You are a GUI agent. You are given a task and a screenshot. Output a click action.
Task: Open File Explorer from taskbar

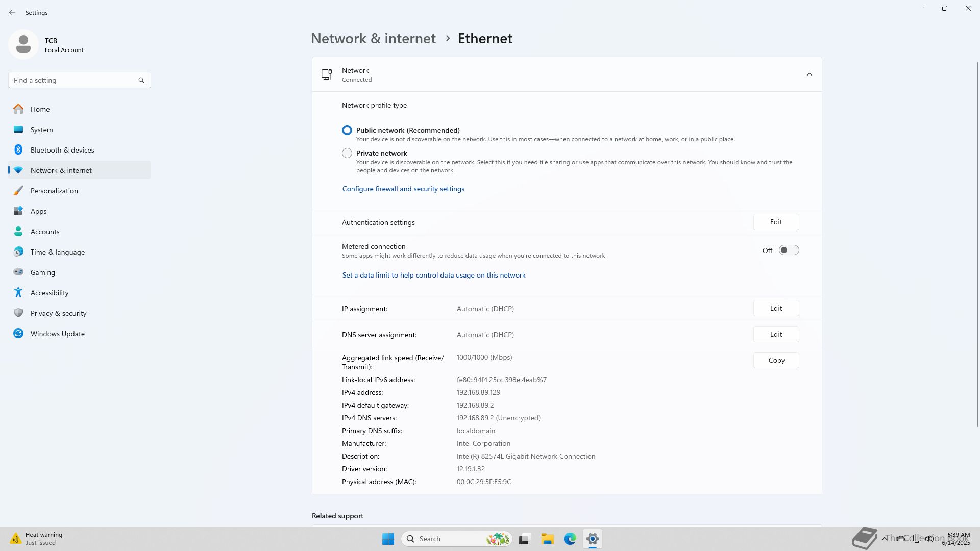547,539
